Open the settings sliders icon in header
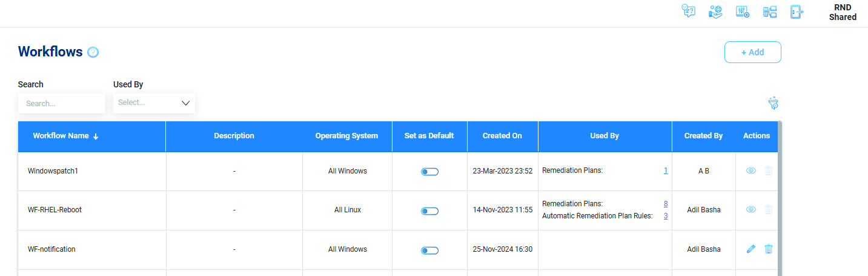 tap(743, 11)
